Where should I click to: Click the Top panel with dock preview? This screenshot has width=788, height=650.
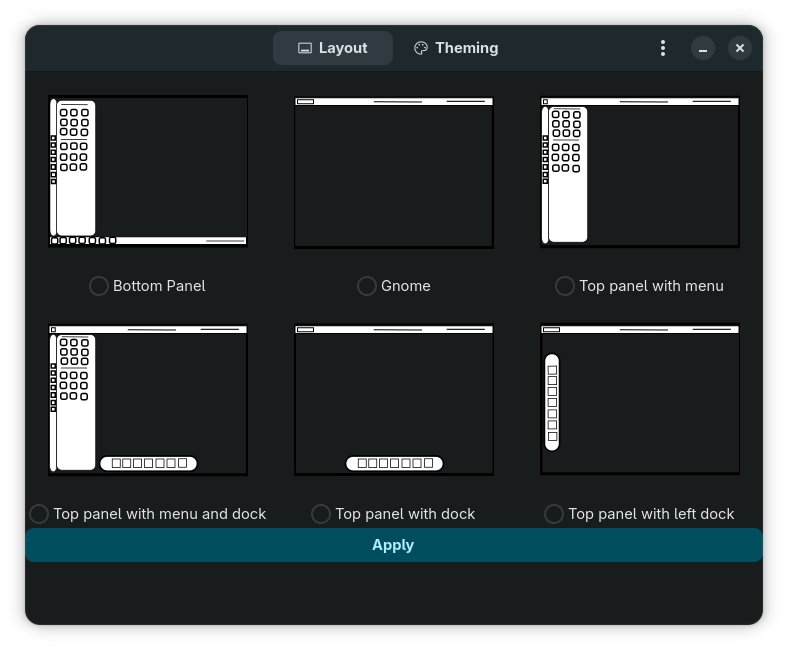[x=394, y=400]
